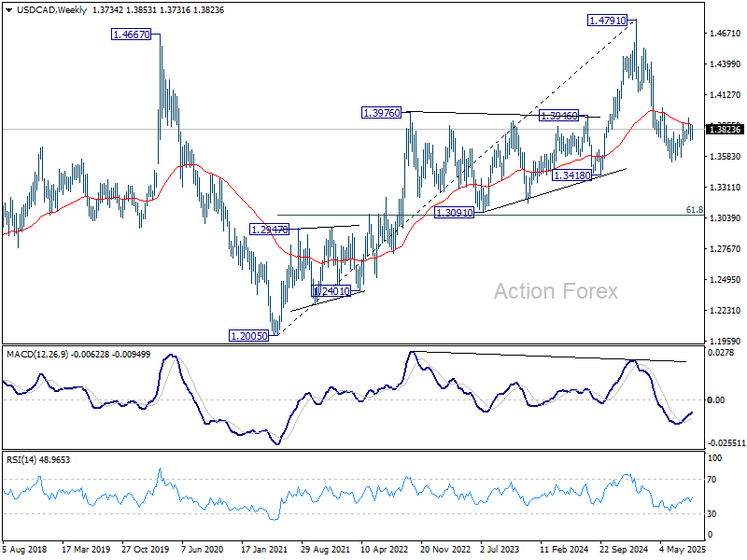
Task: Click the Action Forex watermark
Action: coord(556,291)
